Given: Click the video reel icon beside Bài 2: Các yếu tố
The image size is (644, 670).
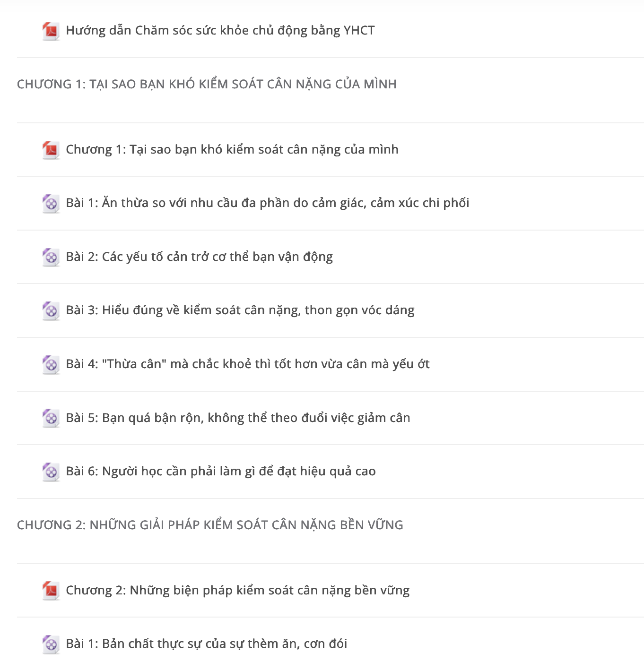Looking at the screenshot, I should click(51, 258).
